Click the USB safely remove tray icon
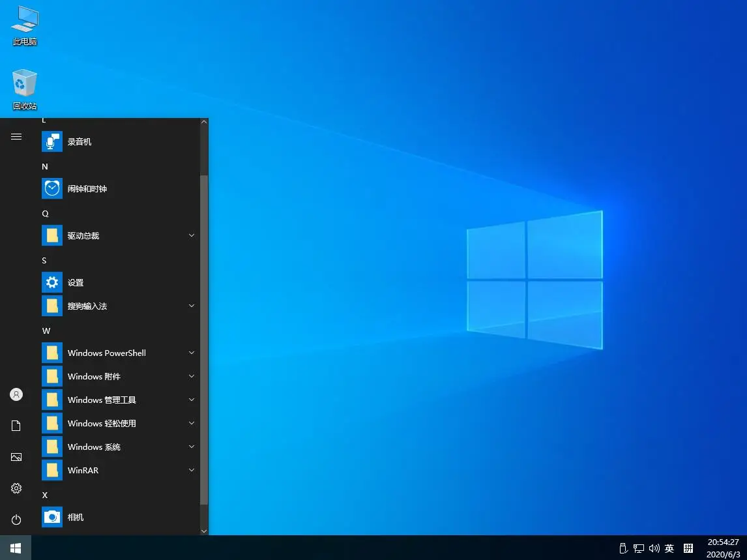This screenshot has height=560, width=747. tap(623, 548)
